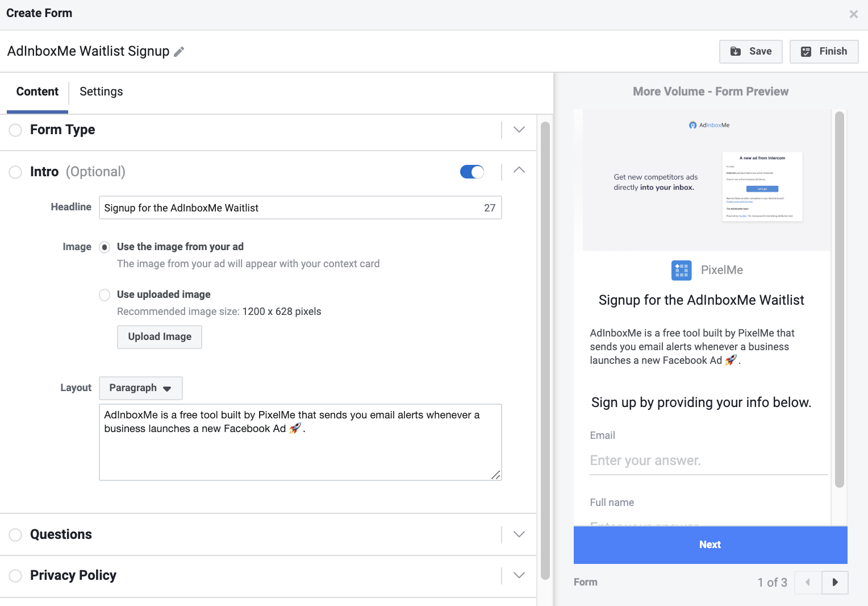
Task: Click the Upload Image button
Action: [x=160, y=337]
